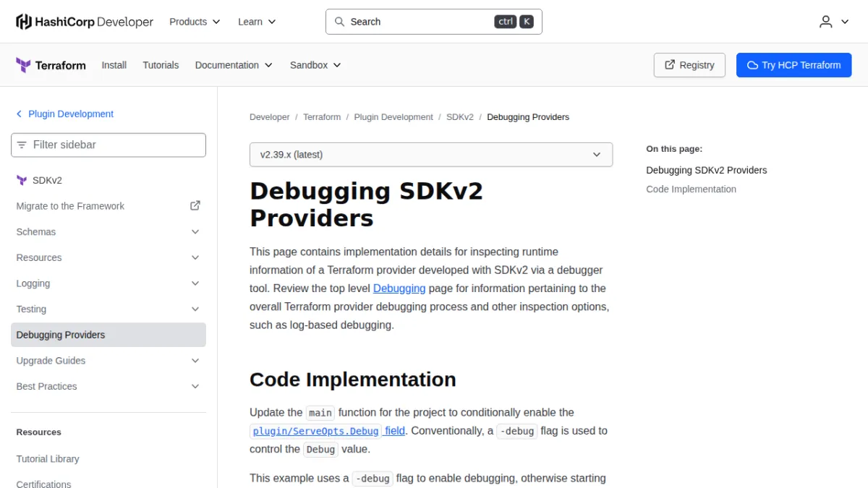Open the v2.39.x (latest) version selector
Screen dimensions: 868x488
point(431,155)
